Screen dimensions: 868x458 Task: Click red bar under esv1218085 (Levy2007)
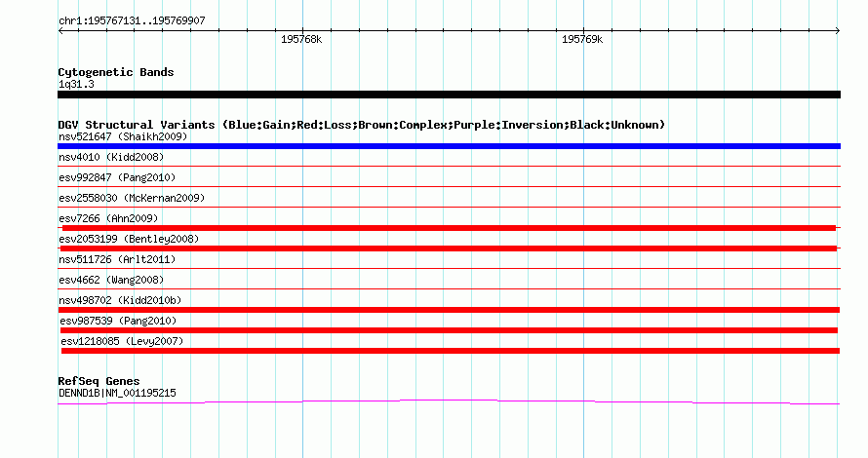(x=451, y=351)
